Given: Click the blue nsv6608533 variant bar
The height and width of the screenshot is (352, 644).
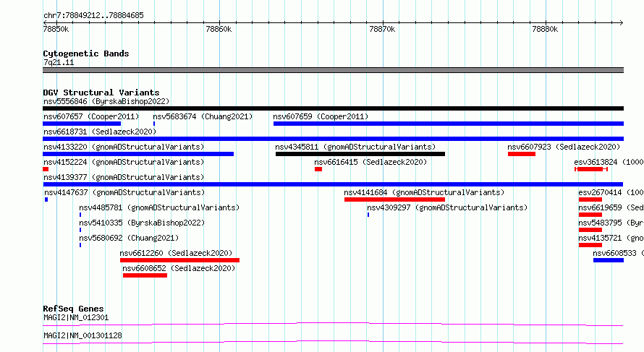Looking at the screenshot, I should pos(609,260).
